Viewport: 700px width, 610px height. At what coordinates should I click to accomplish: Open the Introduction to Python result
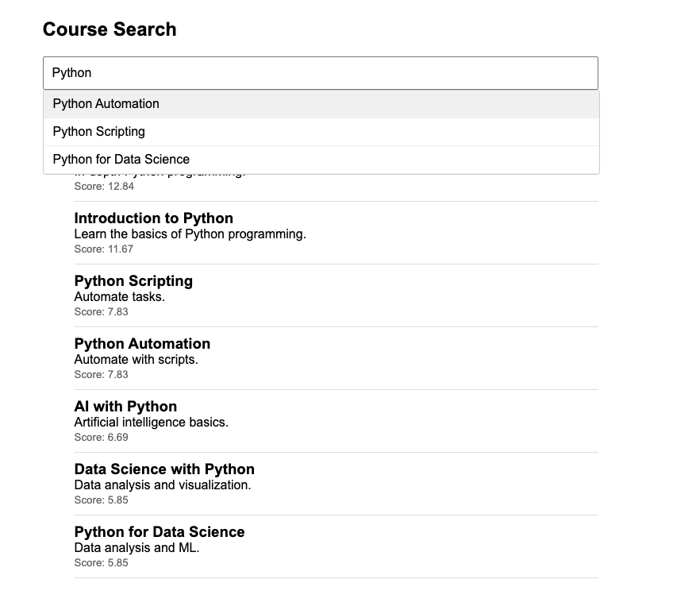point(154,218)
